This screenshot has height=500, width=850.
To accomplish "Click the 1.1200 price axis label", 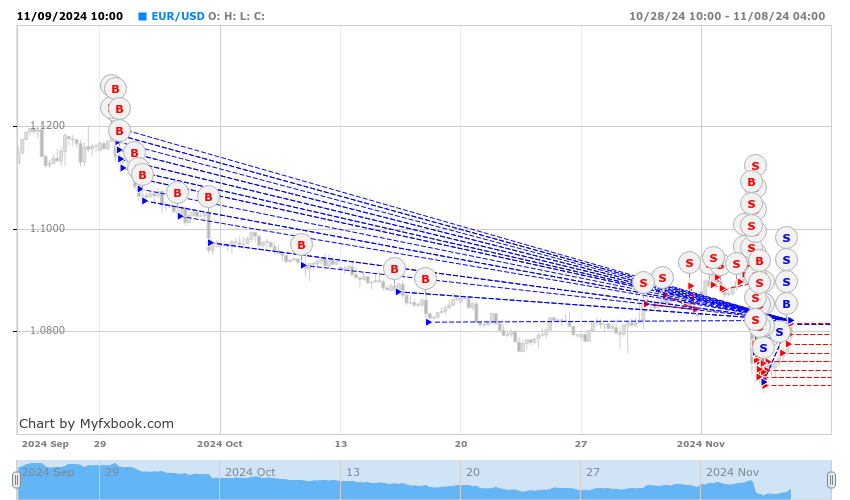I will click(47, 126).
